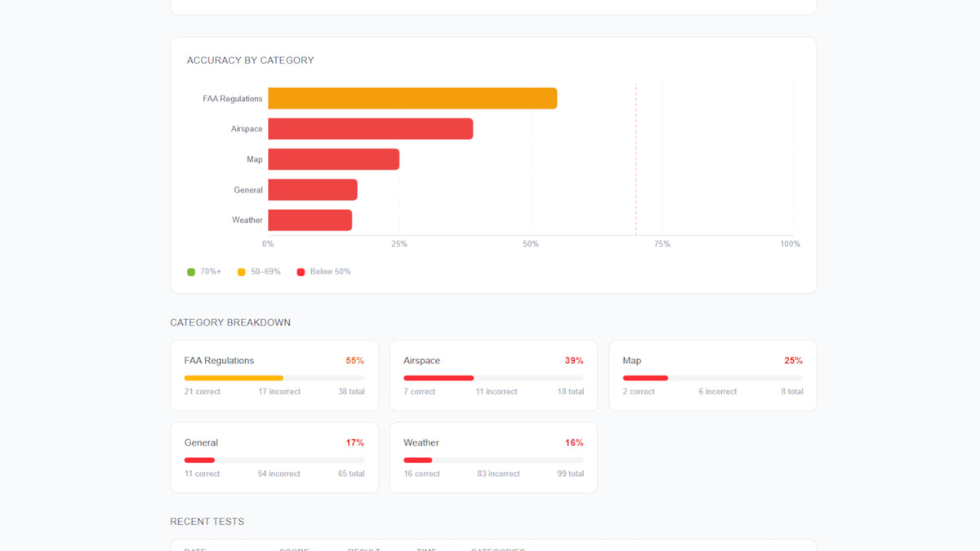Click the Map bar in accuracy chart
Screen dimensions: 980x551
(333, 159)
